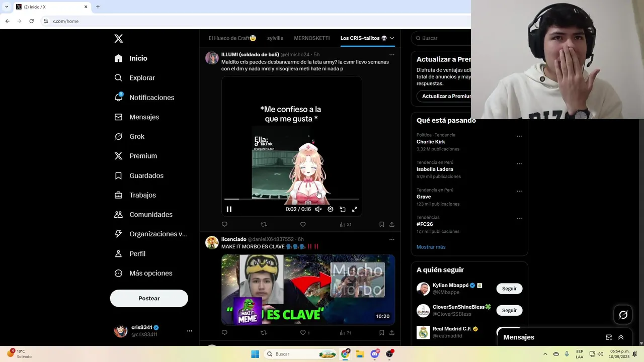Screen dimensions: 644x362
Task: Open Organizaciones verificadas in sidebar
Action: (x=150, y=234)
